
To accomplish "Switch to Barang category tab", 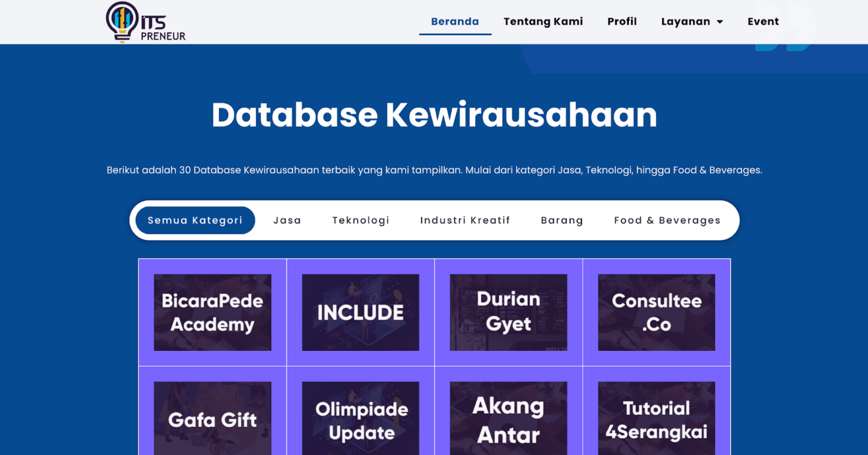I will pos(562,220).
